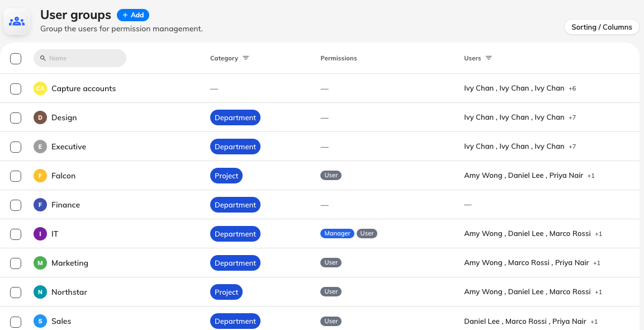The image size is (644, 330).
Task: Check the IT row checkbox
Action: click(x=16, y=234)
